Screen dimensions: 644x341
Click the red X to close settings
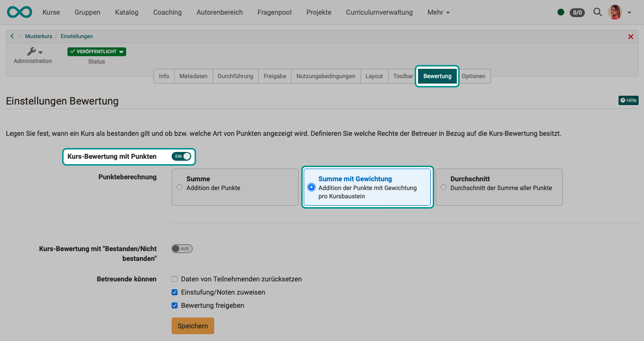tap(630, 36)
